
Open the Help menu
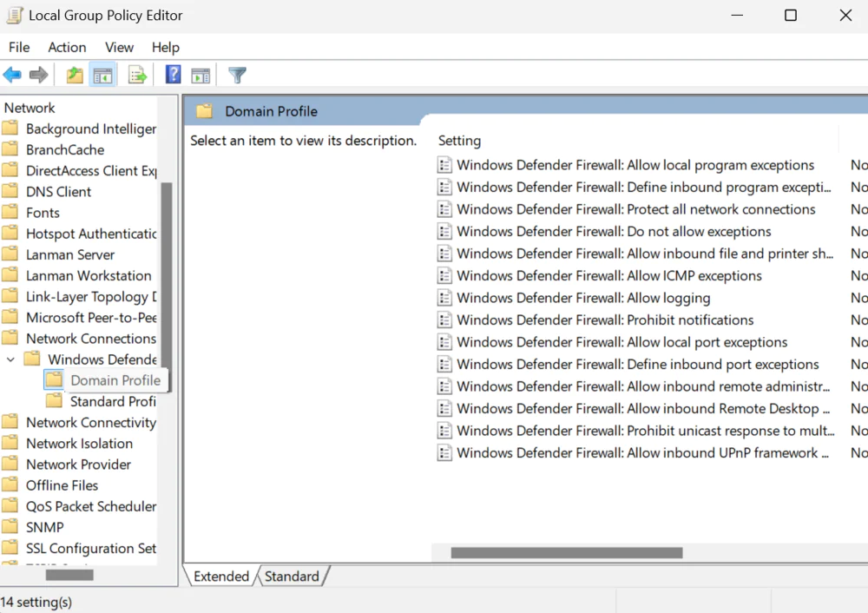[x=166, y=47]
